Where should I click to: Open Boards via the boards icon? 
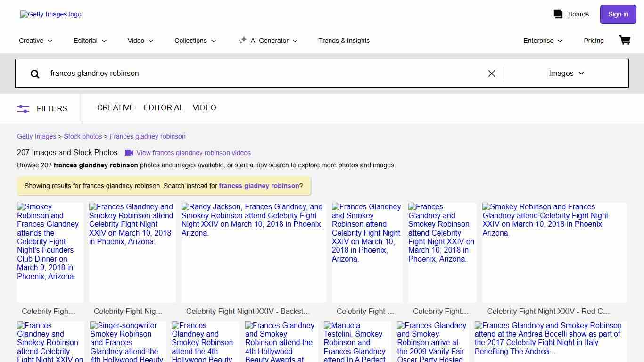tap(558, 14)
